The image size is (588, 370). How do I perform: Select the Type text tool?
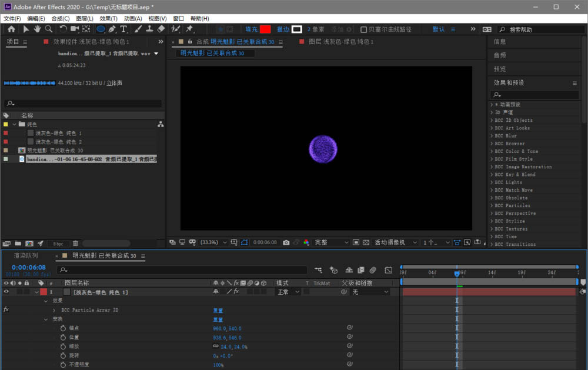tap(123, 29)
